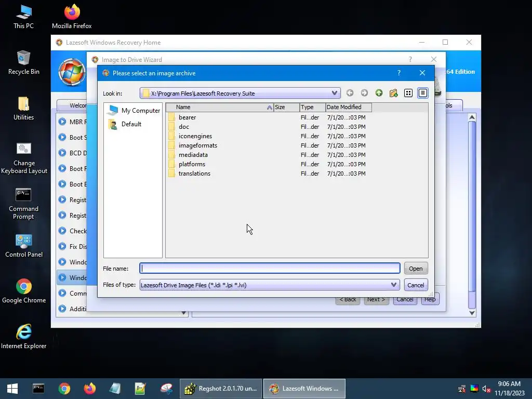Select Default in the sidebar

(x=125, y=124)
